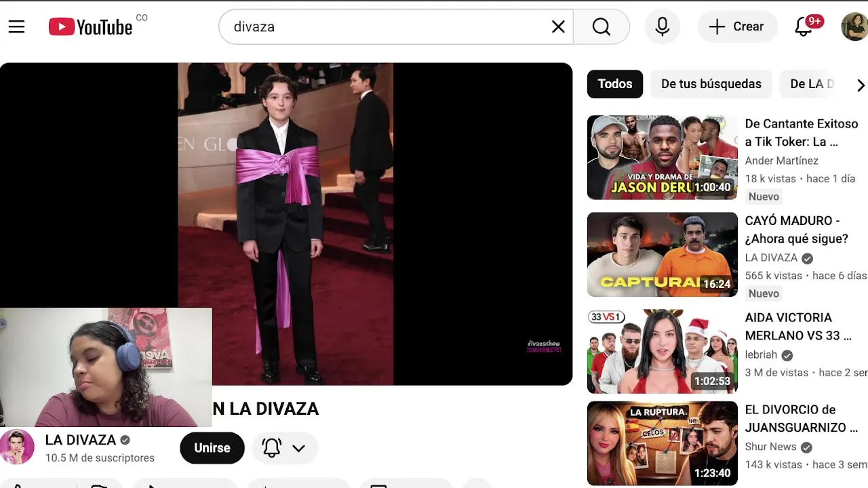The height and width of the screenshot is (488, 868).
Task: Click 3 M de vistas text of lebriah video
Action: click(x=776, y=373)
